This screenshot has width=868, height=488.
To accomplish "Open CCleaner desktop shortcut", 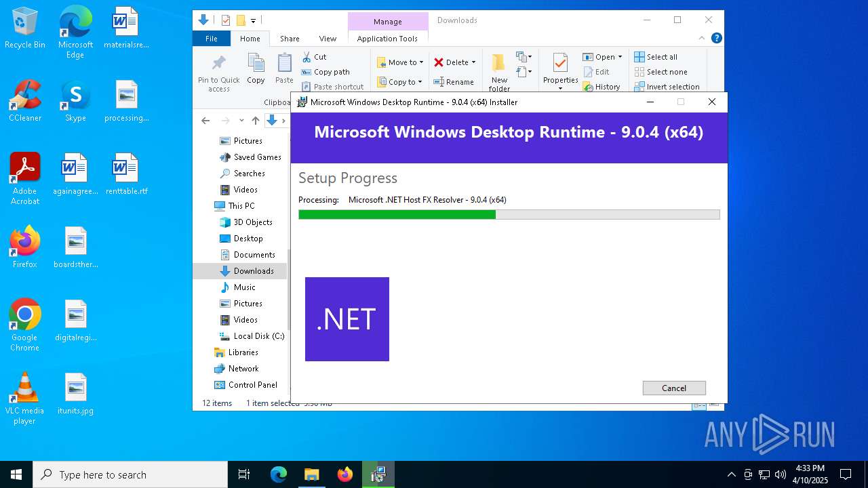I will coord(25,101).
